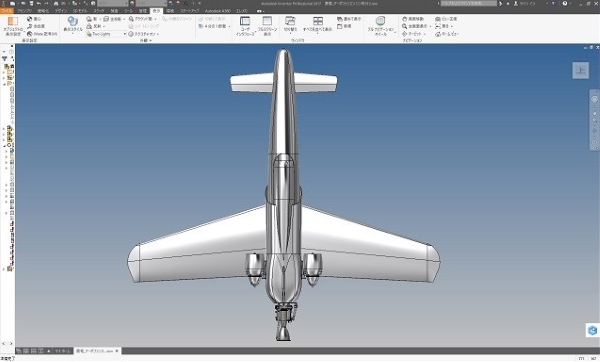Switch to the 3D Model ribbon tab
Image resolution: width=600 pixels, height=362 pixels.
coord(80,11)
